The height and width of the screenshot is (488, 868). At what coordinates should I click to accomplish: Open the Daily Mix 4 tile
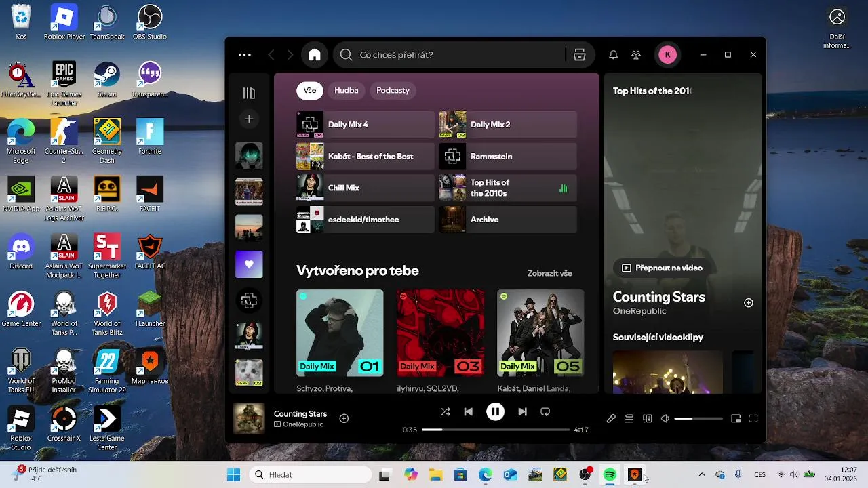point(365,125)
